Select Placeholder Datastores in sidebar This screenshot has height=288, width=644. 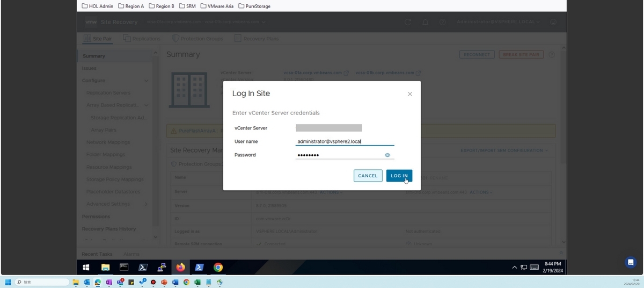(x=113, y=192)
